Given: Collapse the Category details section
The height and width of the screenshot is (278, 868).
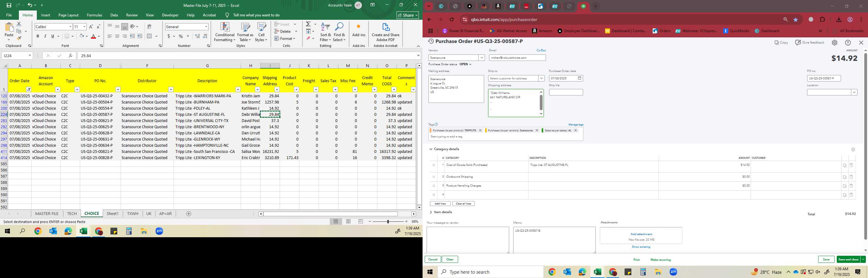Looking at the screenshot, I should (431, 149).
